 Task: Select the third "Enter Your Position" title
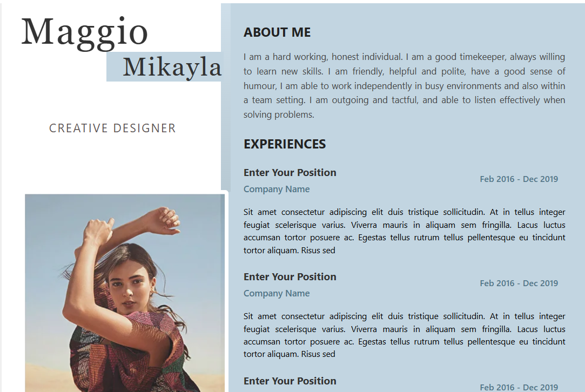pyautogui.click(x=290, y=381)
